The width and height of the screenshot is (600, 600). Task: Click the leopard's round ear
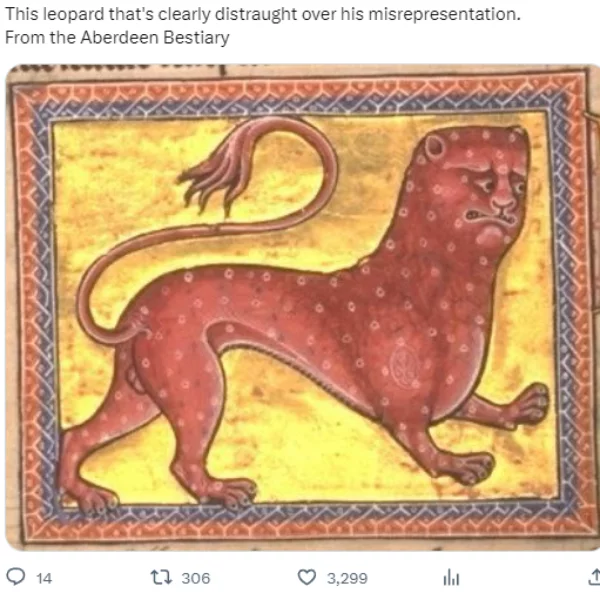[435, 147]
